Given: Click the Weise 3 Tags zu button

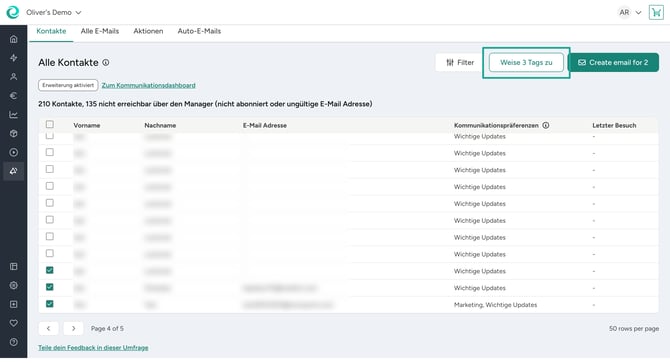Looking at the screenshot, I should click(526, 62).
